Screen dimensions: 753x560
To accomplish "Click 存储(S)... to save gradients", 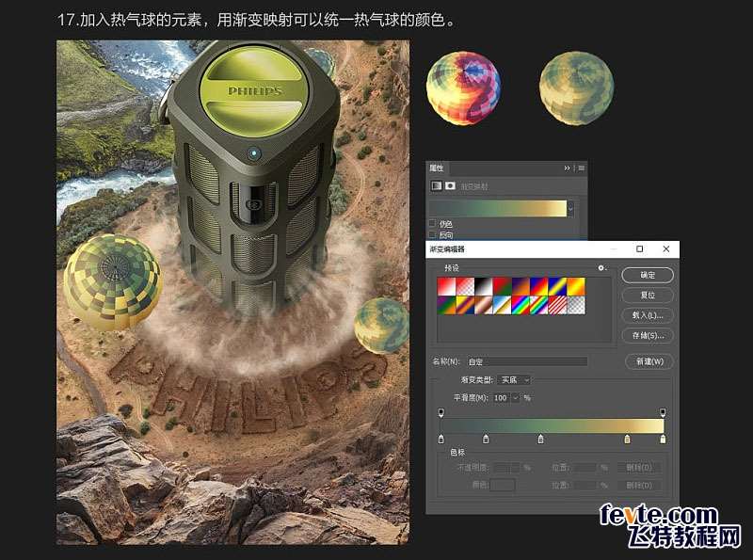I will [648, 335].
